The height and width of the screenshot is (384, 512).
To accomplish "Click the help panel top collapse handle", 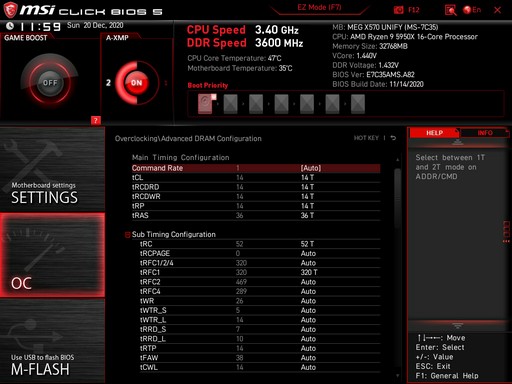I will (457, 143).
